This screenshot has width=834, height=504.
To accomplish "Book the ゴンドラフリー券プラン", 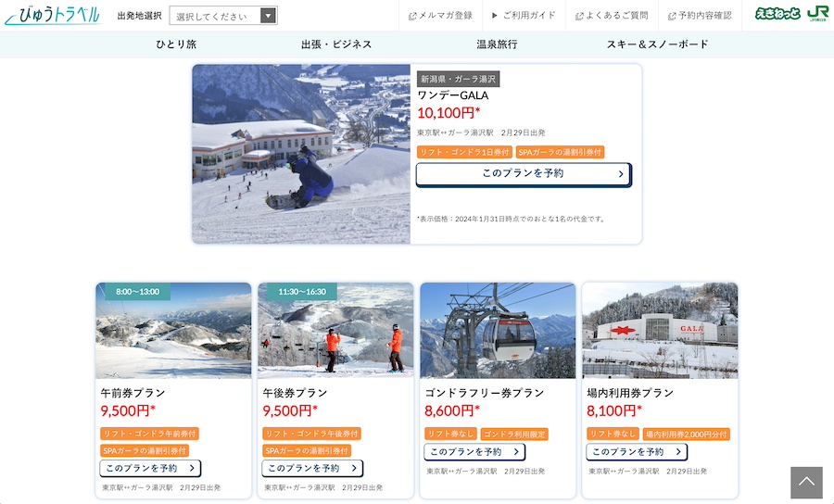I will (474, 451).
